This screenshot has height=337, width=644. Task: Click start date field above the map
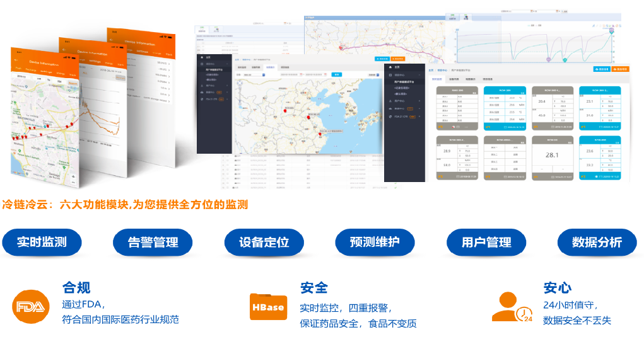pos(291,74)
